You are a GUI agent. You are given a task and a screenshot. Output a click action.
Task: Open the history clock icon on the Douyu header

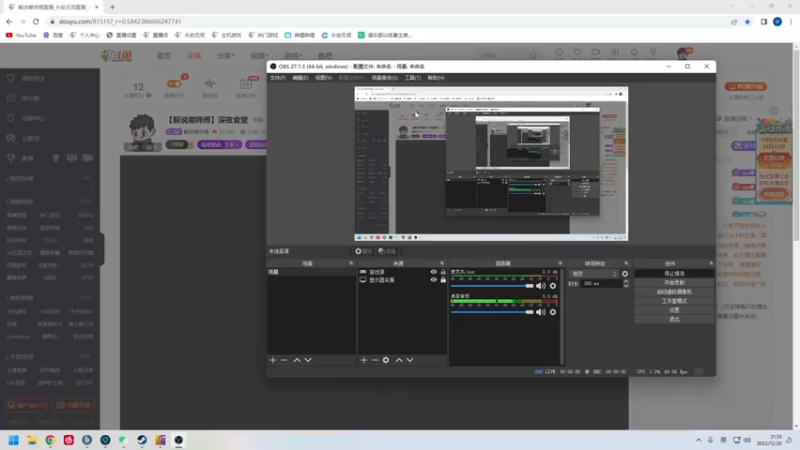click(x=559, y=53)
